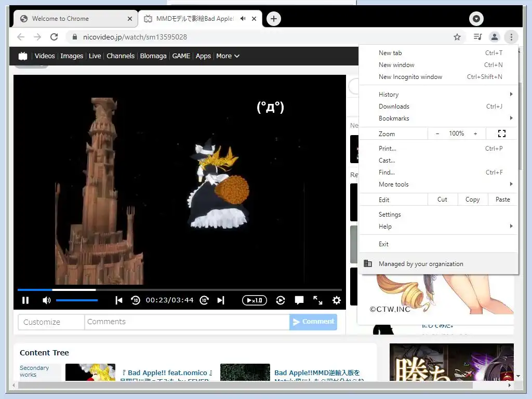
Task: Expand the More dropdown in nav bar
Action: [x=228, y=56]
